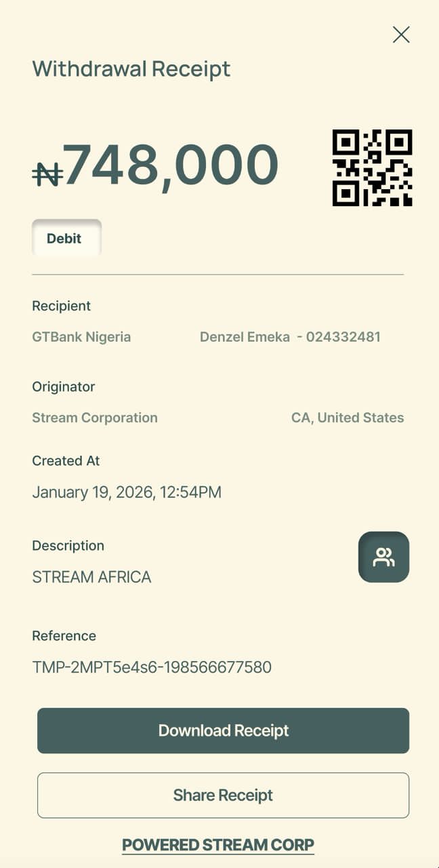The width and height of the screenshot is (439, 868).
Task: Tap the January 19, 2026 timestamp
Action: [127, 492]
